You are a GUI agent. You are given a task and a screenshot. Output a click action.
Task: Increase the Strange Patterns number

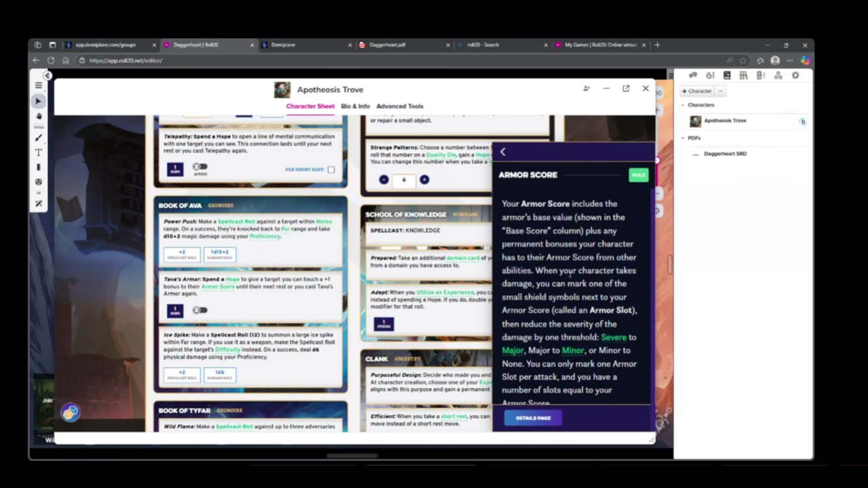point(425,180)
